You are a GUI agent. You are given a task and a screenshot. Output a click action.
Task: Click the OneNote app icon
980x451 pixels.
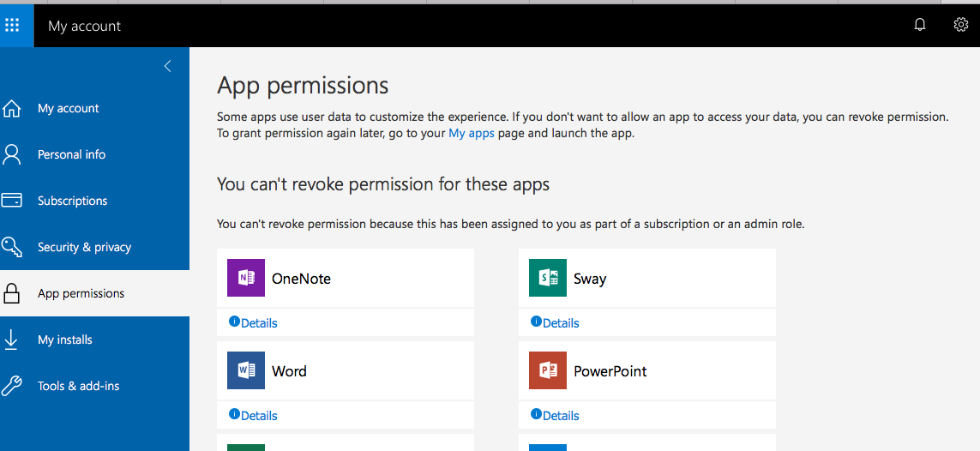245,278
